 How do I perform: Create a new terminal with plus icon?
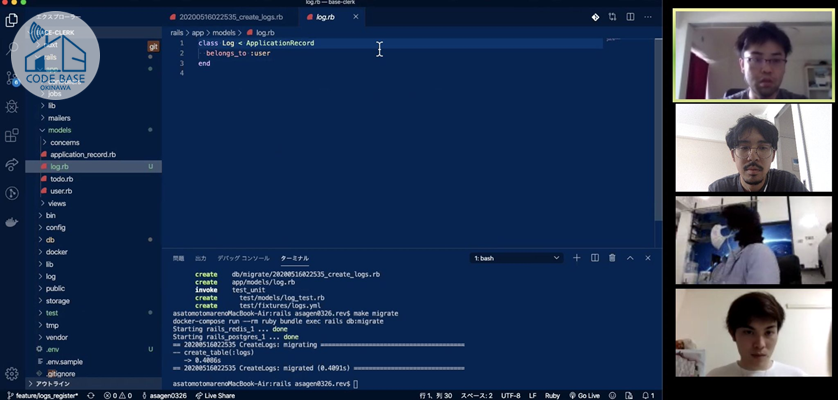pyautogui.click(x=576, y=258)
